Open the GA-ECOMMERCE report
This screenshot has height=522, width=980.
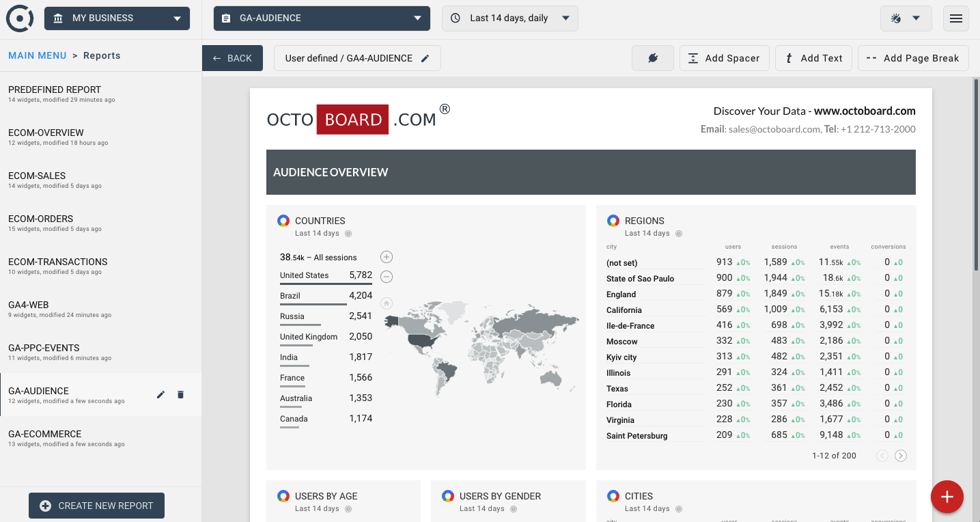pos(100,439)
